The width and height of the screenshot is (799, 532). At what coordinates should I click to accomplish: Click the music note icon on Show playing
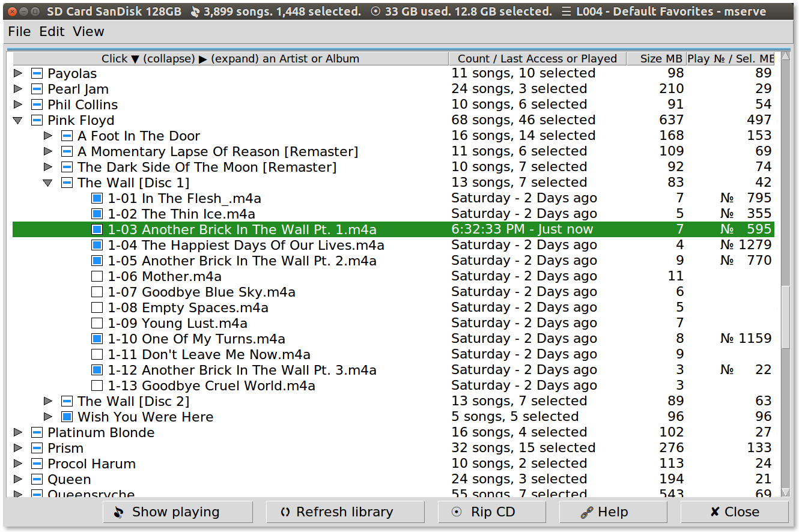tap(119, 512)
